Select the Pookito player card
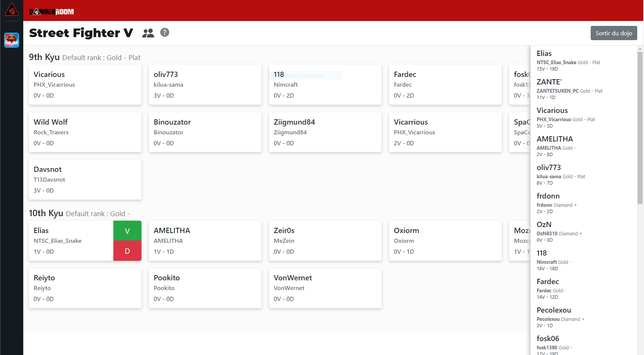This screenshot has height=355, width=644. coord(205,288)
